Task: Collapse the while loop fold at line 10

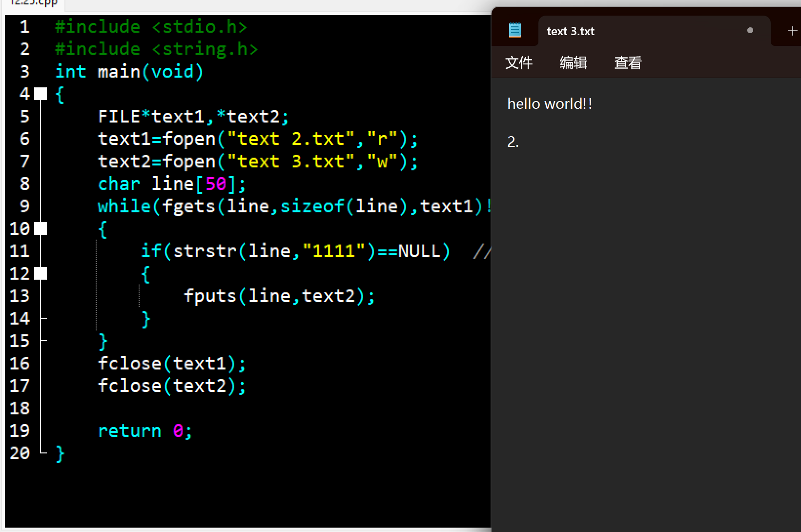Action: pos(41,228)
